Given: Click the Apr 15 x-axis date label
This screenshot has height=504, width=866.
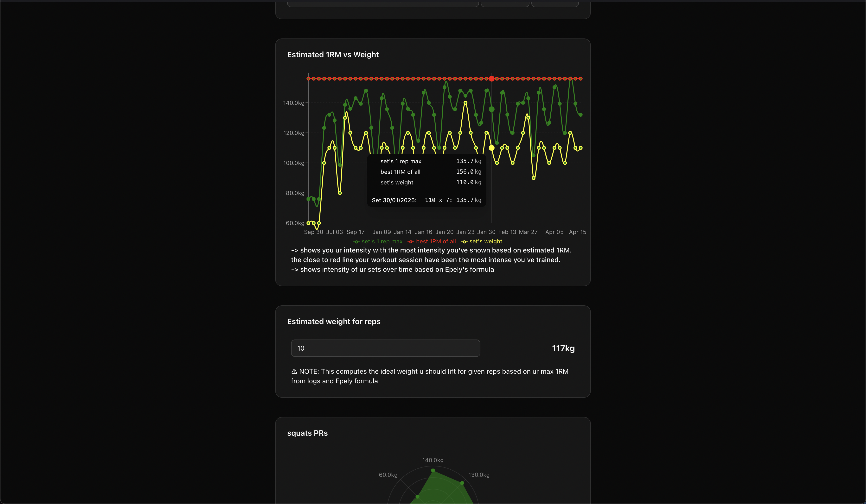Looking at the screenshot, I should tap(577, 232).
